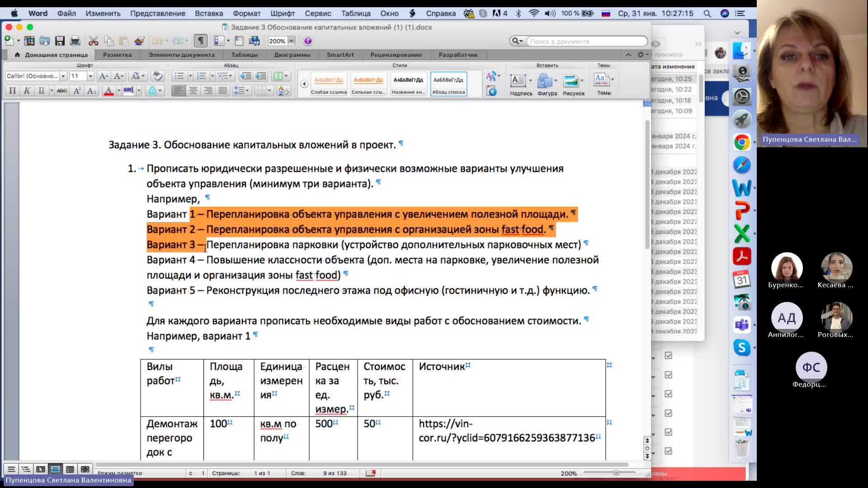Toggle strikethrough formatting

(x=62, y=91)
